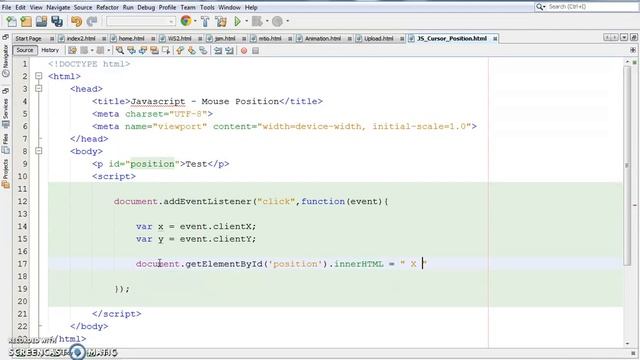Click the Profile Project icon
This screenshot has height=360, width=640.
278,21
